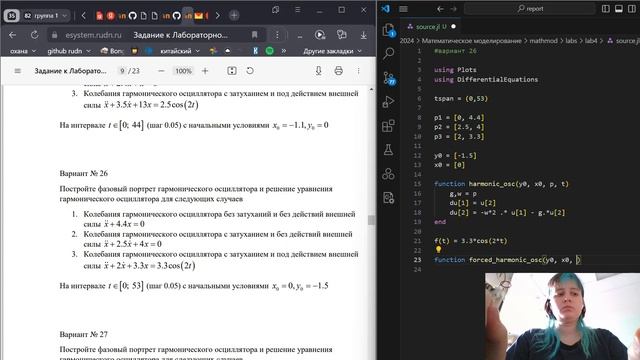Image resolution: width=640 pixels, height=360 pixels.
Task: Click the 'Вариант № 26' heading in the PDF
Action: click(84, 173)
